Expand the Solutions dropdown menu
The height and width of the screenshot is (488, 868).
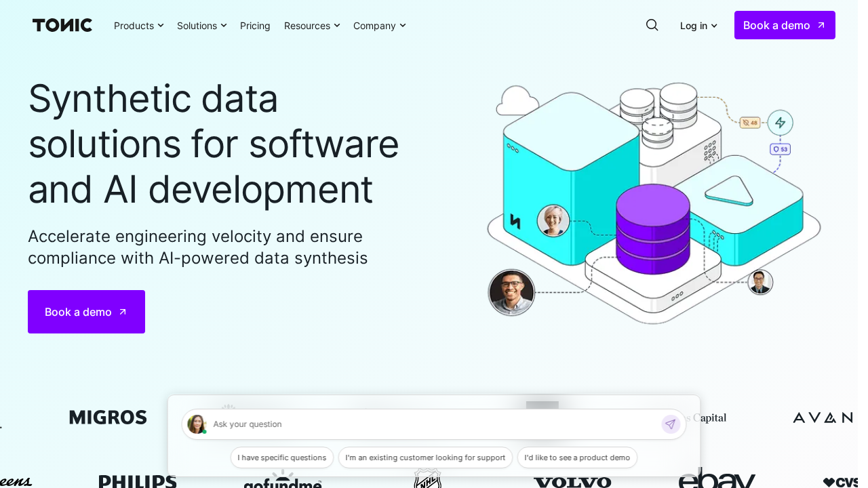201,26
